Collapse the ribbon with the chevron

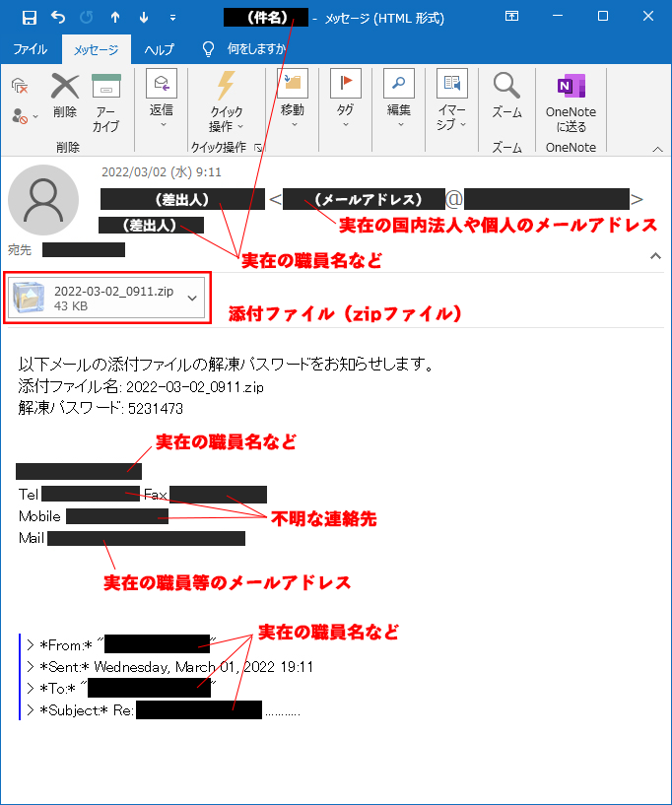657,148
